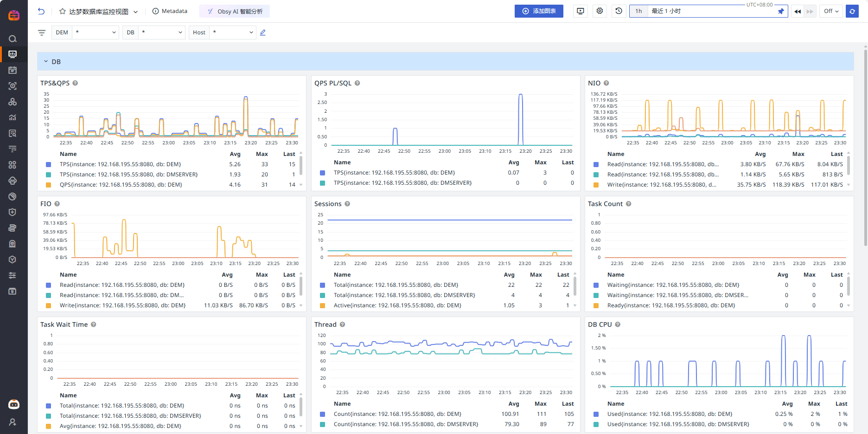
Task: Toggle Active DEM series in Sessions legend
Action: tap(397, 305)
